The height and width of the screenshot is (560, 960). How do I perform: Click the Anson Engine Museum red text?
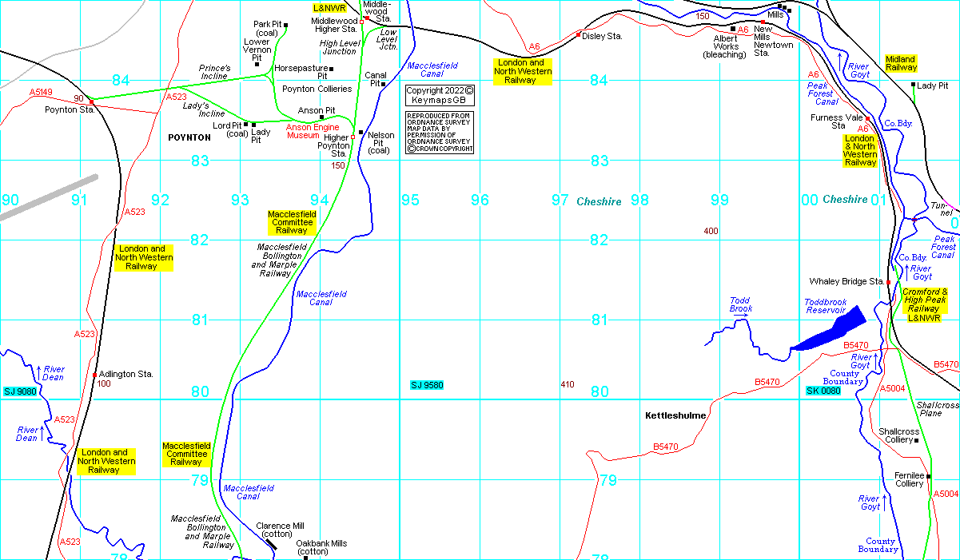point(313,132)
